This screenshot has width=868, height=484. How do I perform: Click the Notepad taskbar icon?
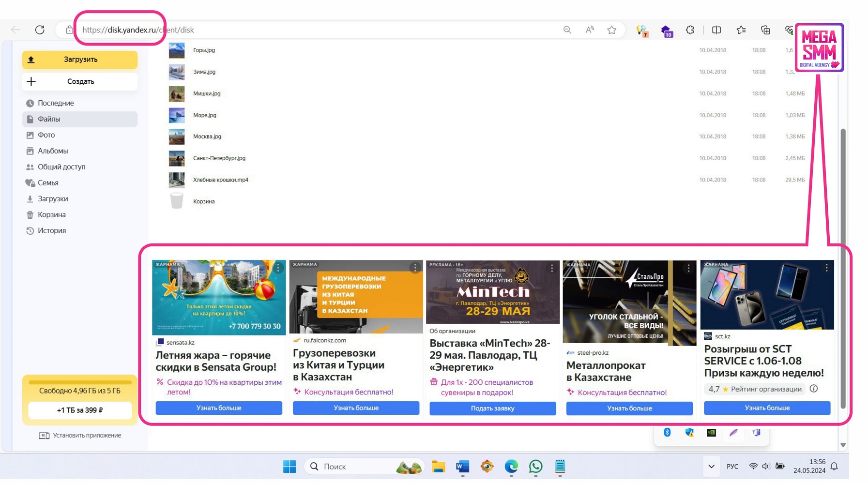pyautogui.click(x=560, y=467)
